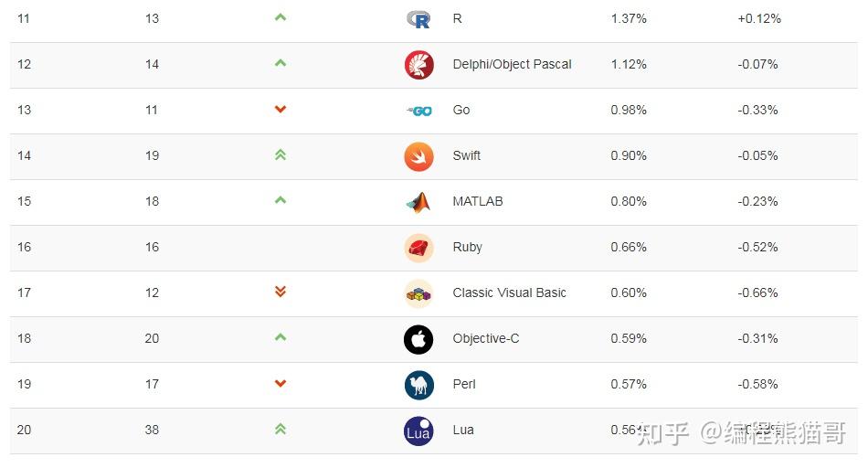
Task: Click the Objective-C Apple logo icon
Action: (418, 339)
